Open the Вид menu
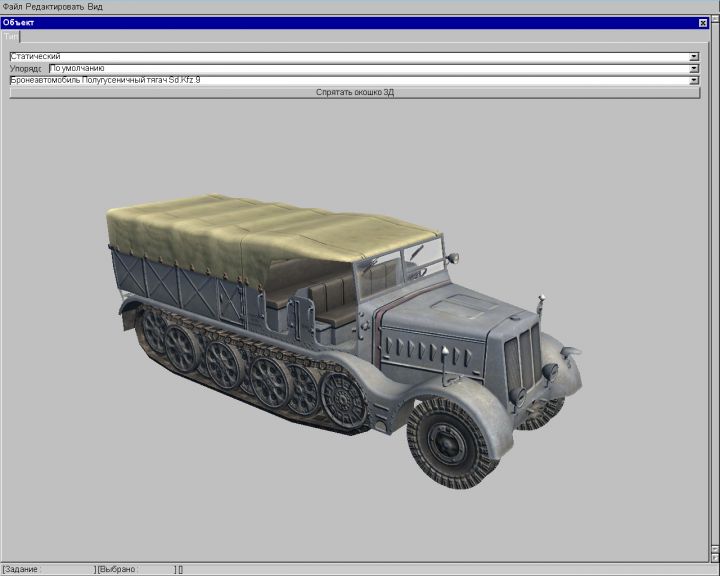 point(95,6)
